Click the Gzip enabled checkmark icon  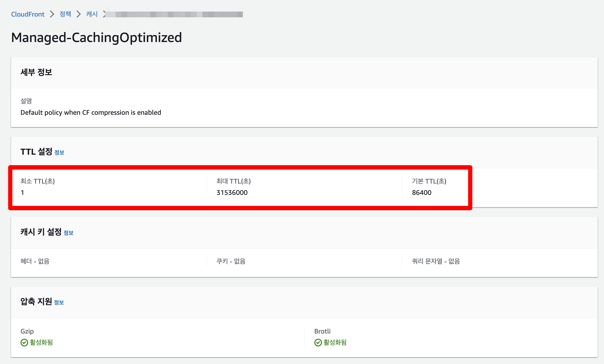pos(24,342)
